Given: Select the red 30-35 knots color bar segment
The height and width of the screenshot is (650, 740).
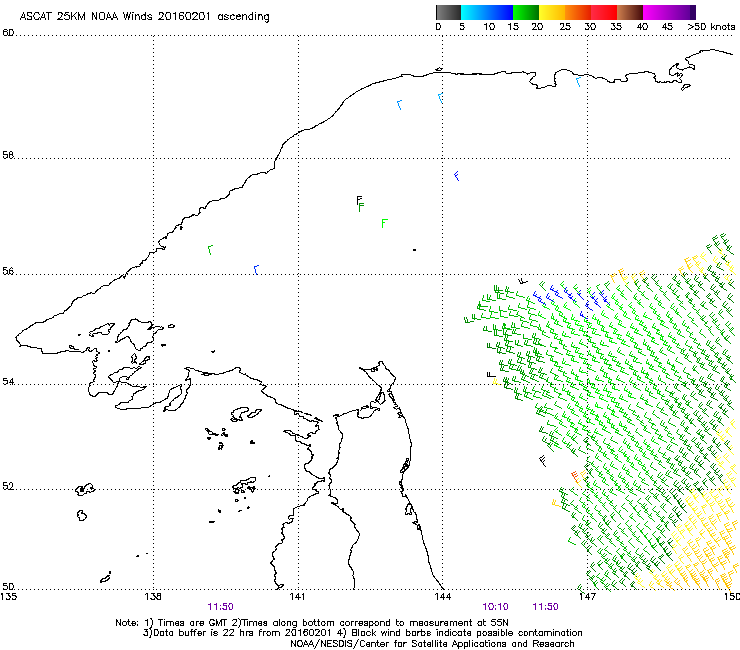Looking at the screenshot, I should (604, 12).
